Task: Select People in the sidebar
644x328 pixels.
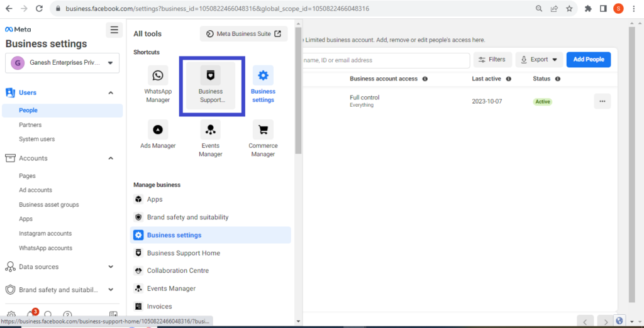Action: (62, 111)
